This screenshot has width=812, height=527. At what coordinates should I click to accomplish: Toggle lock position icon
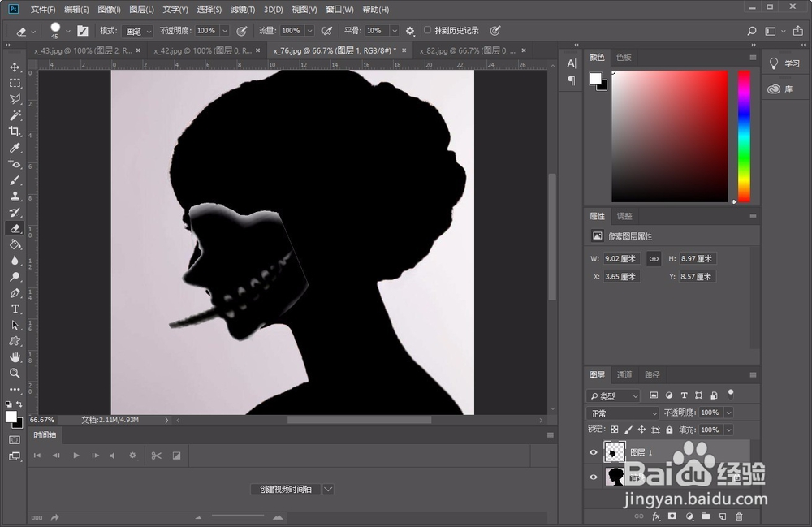[x=641, y=430]
